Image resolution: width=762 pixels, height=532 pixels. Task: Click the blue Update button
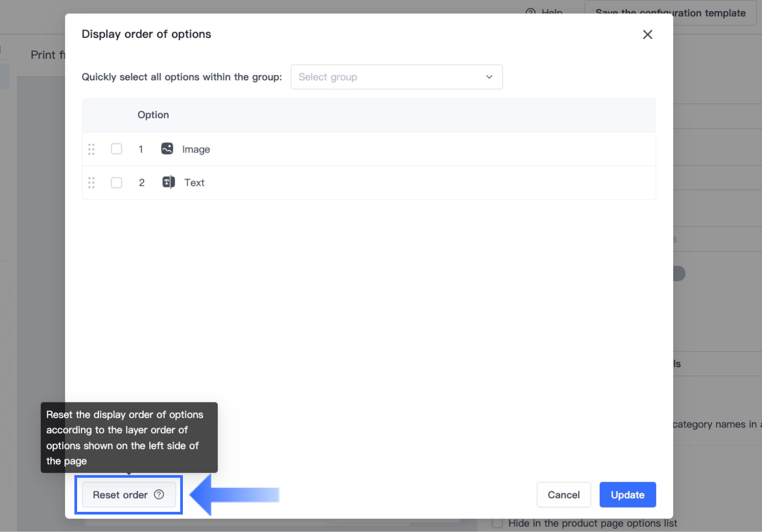click(x=628, y=495)
